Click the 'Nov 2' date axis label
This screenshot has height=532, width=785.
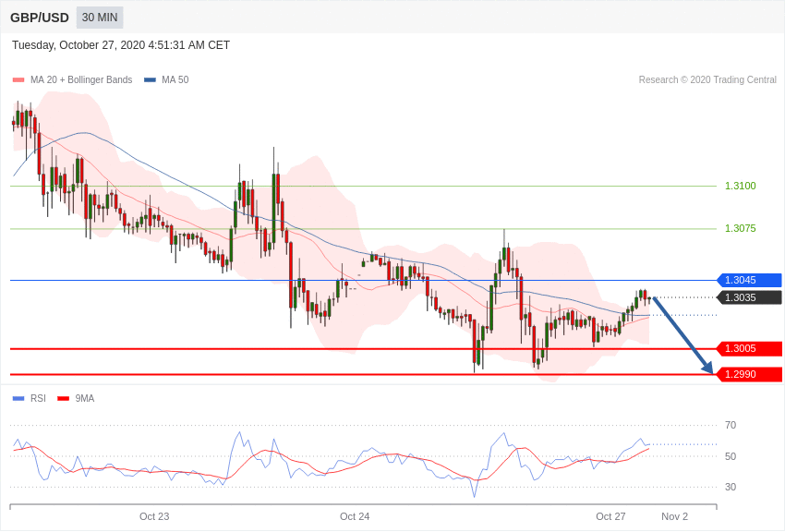coord(674,516)
